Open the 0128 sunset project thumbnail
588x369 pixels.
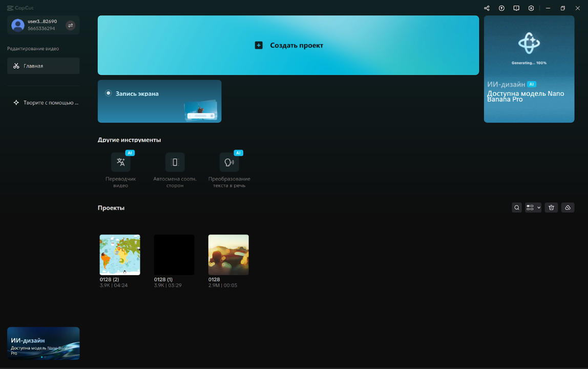point(228,255)
